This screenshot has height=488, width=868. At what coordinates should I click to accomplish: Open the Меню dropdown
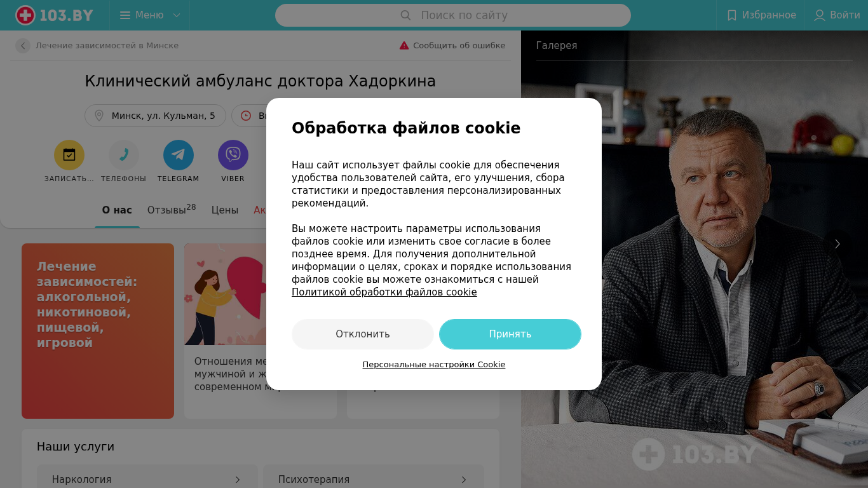(x=150, y=15)
